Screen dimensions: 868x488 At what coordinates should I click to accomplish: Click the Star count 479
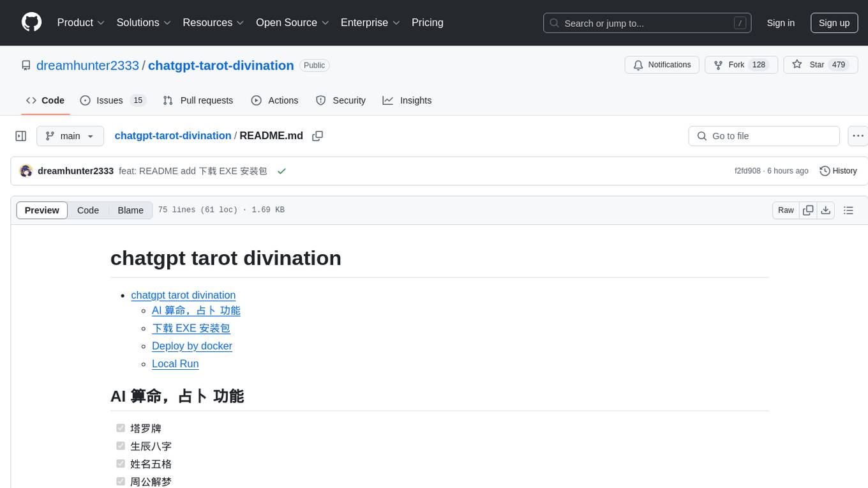(839, 65)
